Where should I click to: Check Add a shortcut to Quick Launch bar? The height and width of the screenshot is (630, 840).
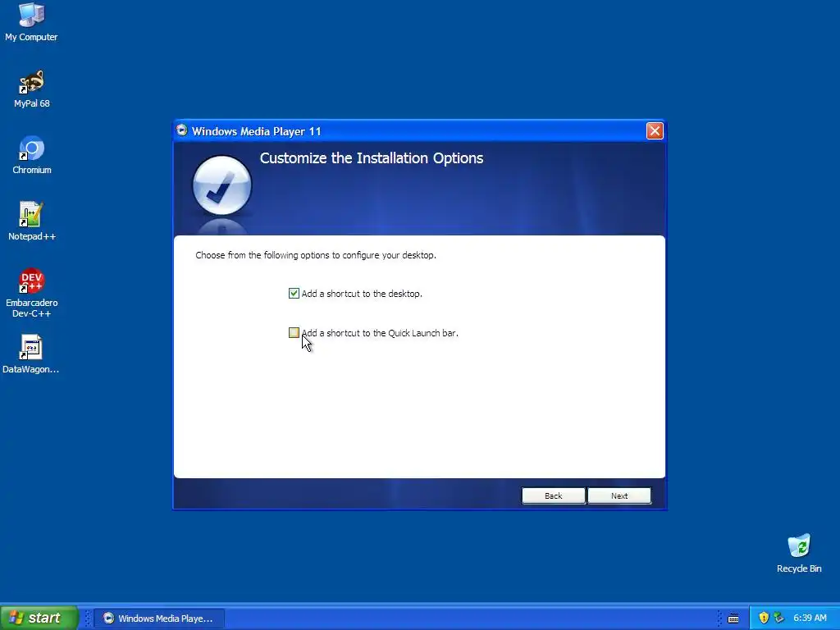coord(294,333)
